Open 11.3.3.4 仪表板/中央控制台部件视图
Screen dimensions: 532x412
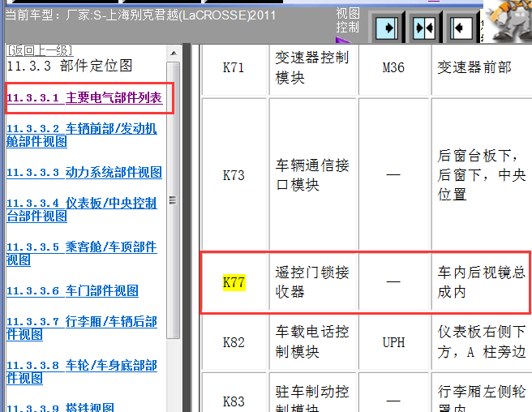click(81, 210)
